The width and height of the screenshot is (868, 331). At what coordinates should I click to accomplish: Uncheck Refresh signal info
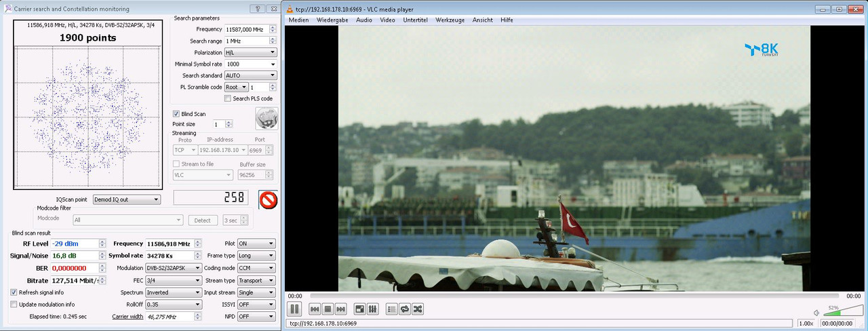(x=14, y=292)
